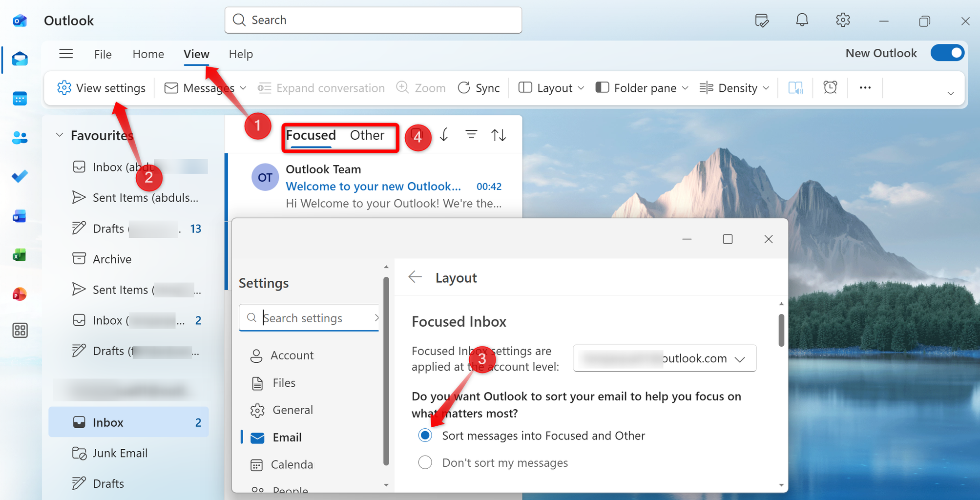The image size is (980, 500).
Task: Open the Calendar app in the sidebar
Action: [20, 98]
